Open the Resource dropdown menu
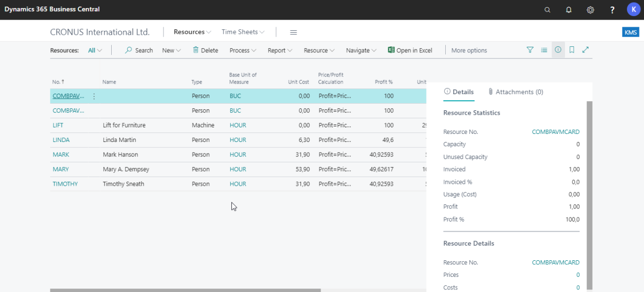The width and height of the screenshot is (644, 292). pos(319,50)
